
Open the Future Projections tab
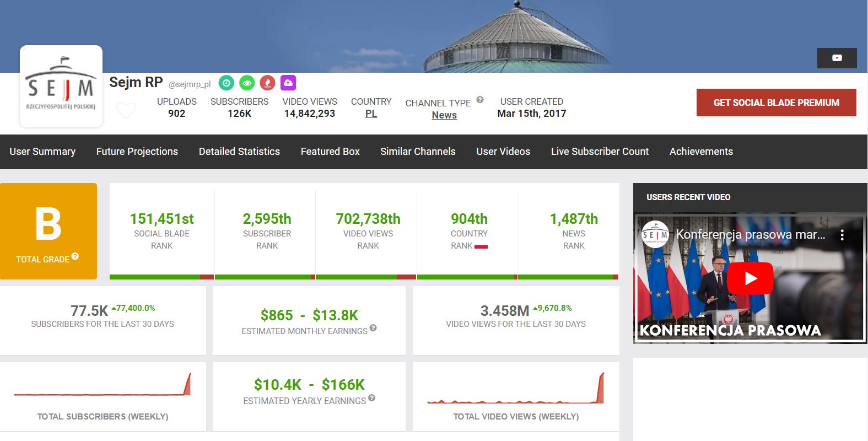[137, 152]
